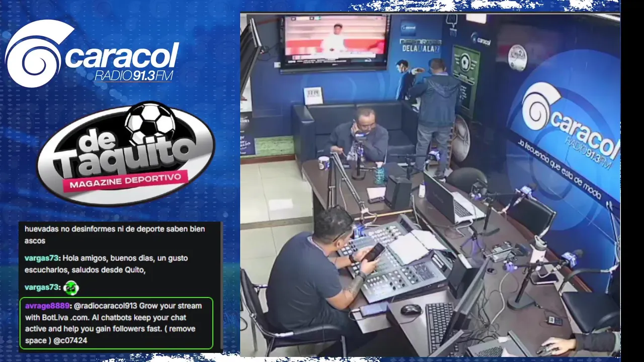Click the studio webcam video feed
Screen dimensions: 644x362
430,185
